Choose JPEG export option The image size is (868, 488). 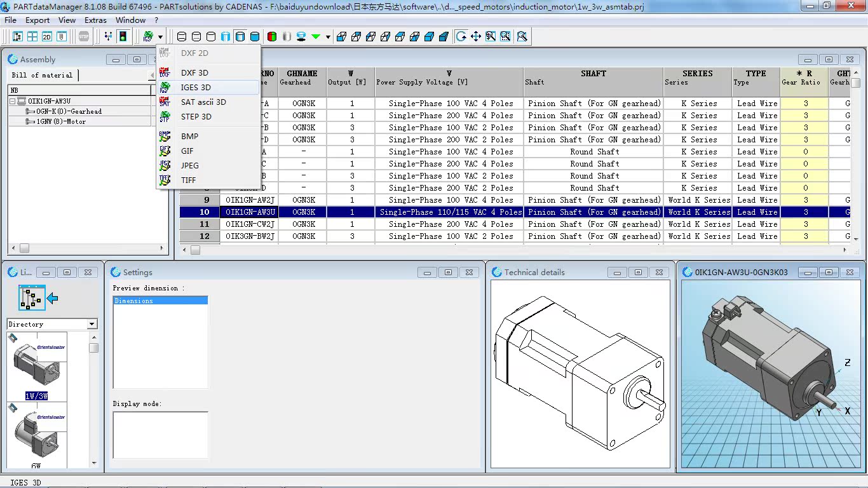pos(208,165)
